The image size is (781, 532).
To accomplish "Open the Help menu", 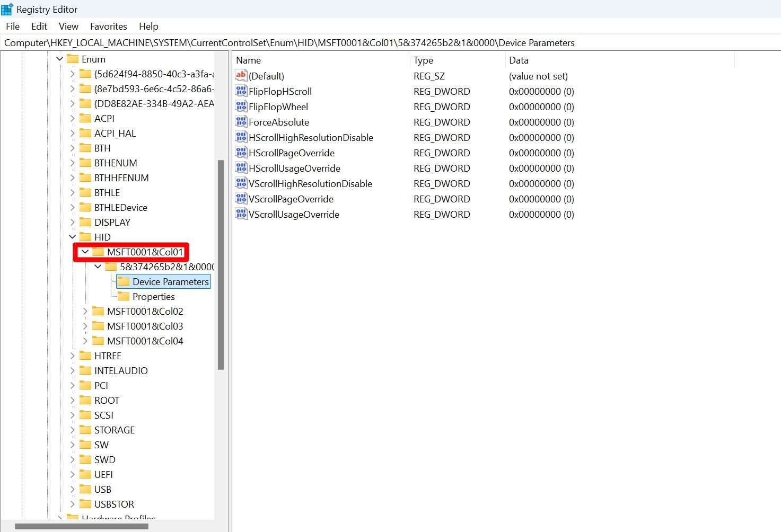I will click(x=148, y=26).
